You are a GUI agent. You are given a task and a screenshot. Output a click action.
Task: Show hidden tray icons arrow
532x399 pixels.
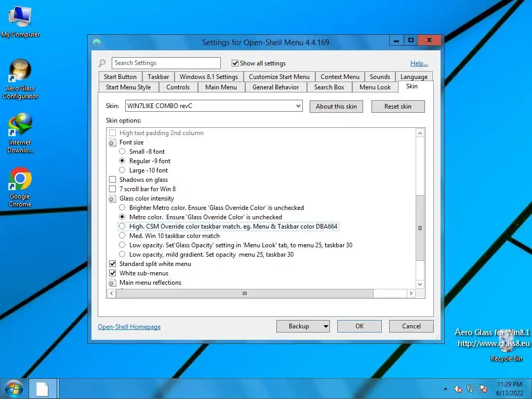pyautogui.click(x=445, y=389)
